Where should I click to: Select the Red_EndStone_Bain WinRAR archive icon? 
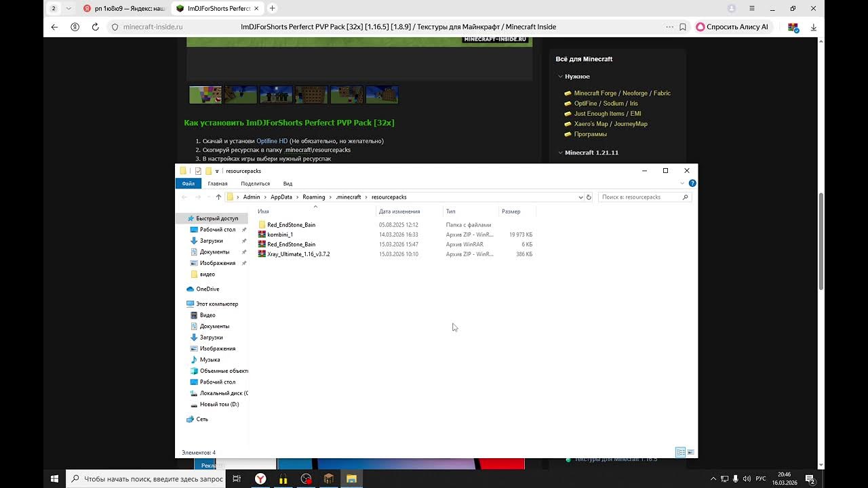click(x=262, y=244)
